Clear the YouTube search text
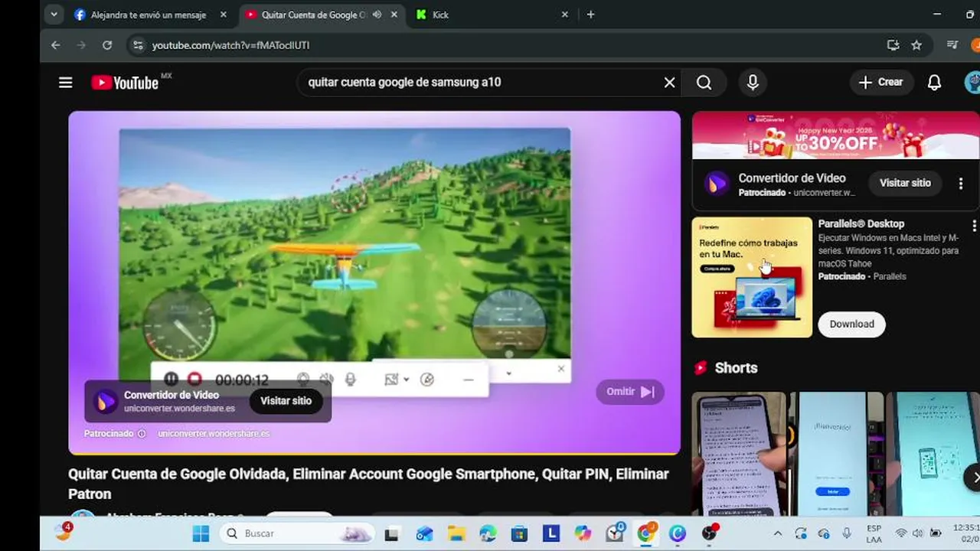Viewport: 980px width, 551px height. click(669, 83)
